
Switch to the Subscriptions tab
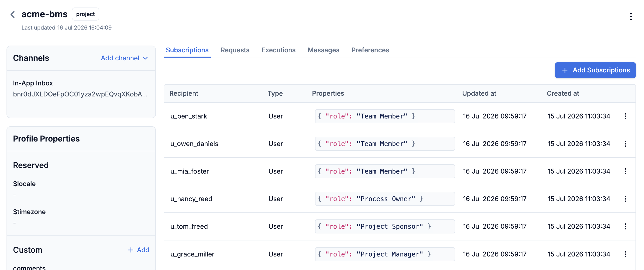(x=187, y=50)
